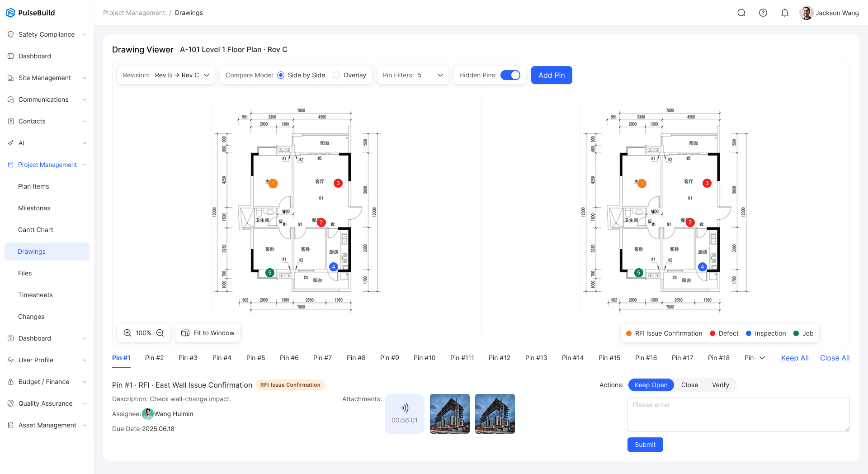Toggle the Hidden Pins switch
The width and height of the screenshot is (868, 474).
pyautogui.click(x=510, y=75)
